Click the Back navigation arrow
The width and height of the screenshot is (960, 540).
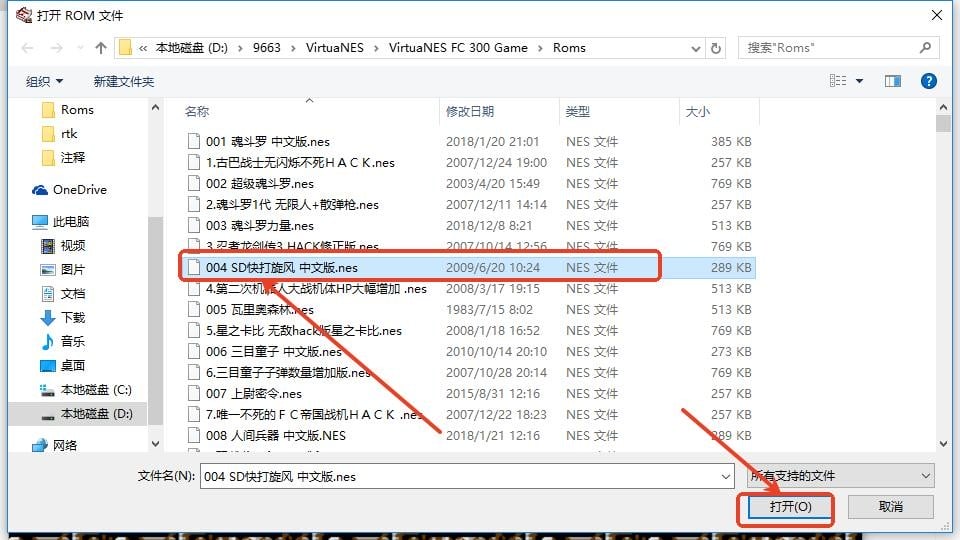pyautogui.click(x=27, y=48)
